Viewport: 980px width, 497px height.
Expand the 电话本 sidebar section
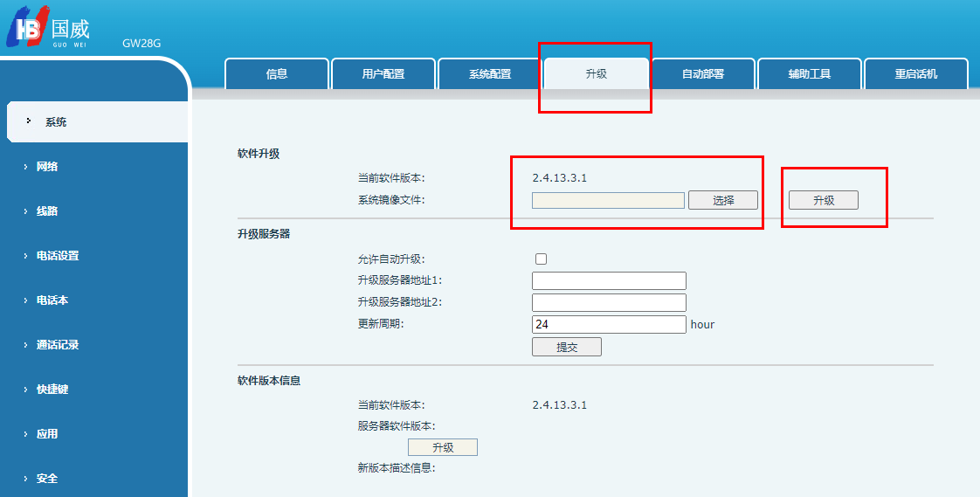coord(52,300)
